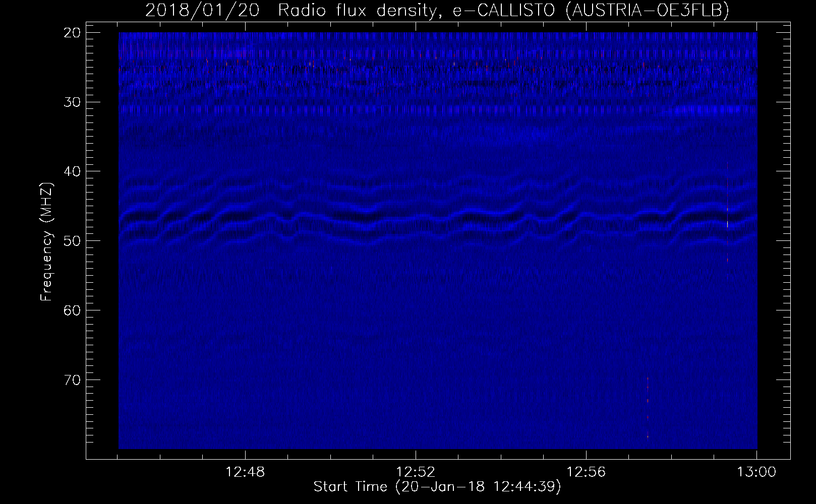The image size is (816, 504).
Task: Click the 30 MHz frequency tick label
Action: pyautogui.click(x=73, y=102)
